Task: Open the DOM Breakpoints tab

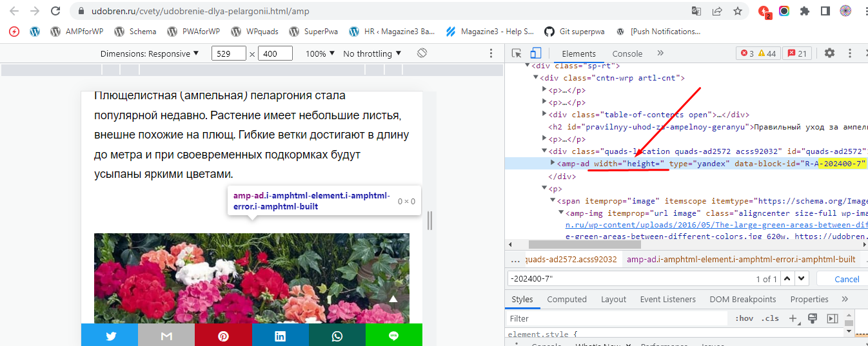Action: (742, 299)
